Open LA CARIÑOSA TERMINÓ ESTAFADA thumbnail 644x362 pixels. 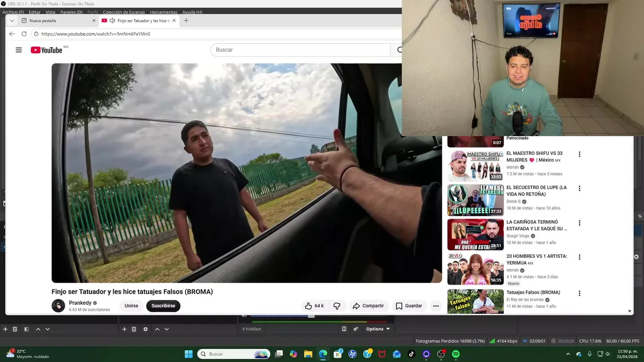475,234
